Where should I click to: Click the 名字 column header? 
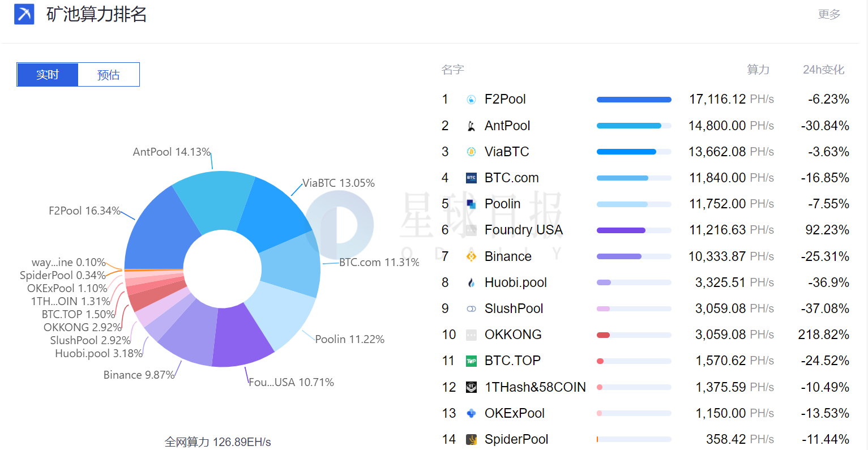(453, 70)
